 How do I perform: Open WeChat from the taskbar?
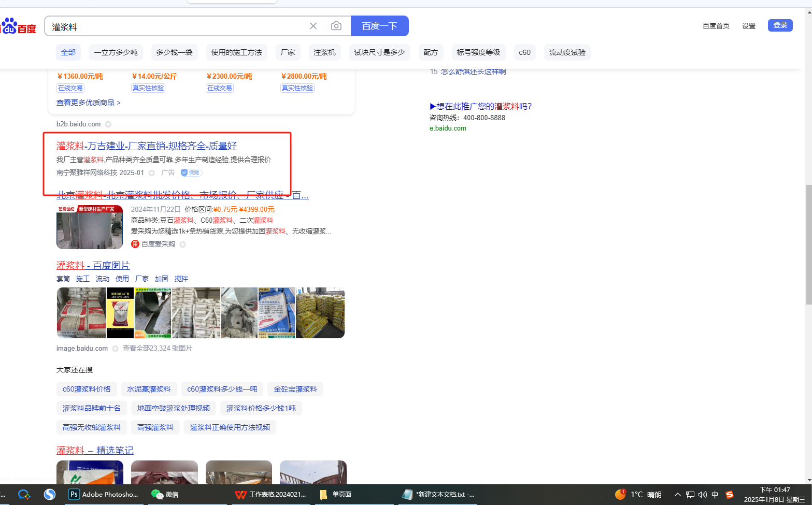click(x=165, y=494)
